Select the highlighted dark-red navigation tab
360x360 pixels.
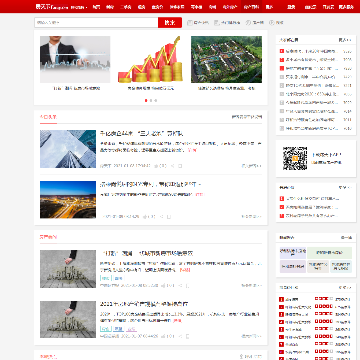(x=251, y=7)
